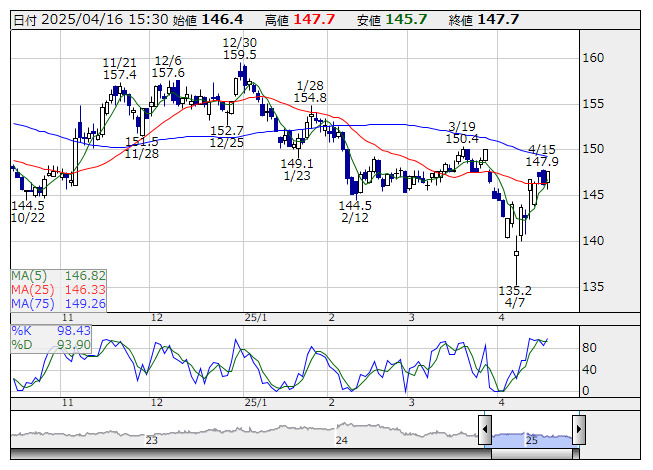Click the blue selected range in overview chart
Image resolution: width=653 pixels, height=470 pixels.
[532, 440]
